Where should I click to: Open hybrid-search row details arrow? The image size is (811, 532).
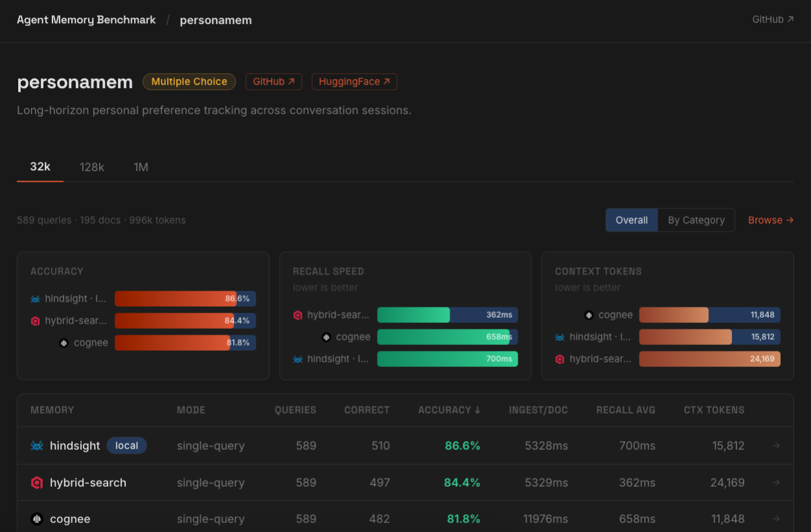click(776, 483)
